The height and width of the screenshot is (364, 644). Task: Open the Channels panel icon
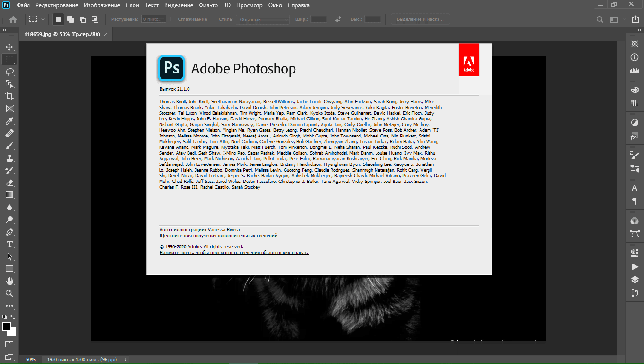click(635, 220)
